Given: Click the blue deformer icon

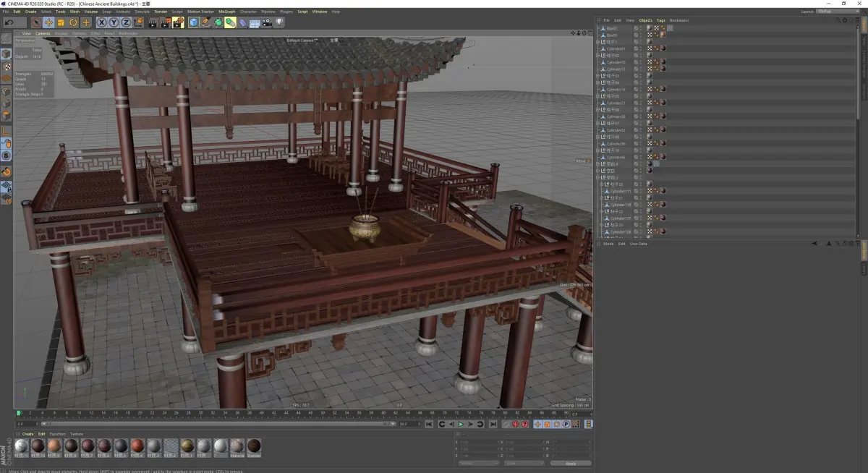Looking at the screenshot, I should 243,22.
